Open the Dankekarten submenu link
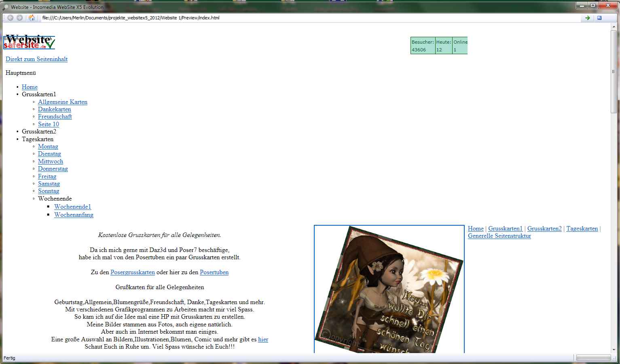 [55, 109]
